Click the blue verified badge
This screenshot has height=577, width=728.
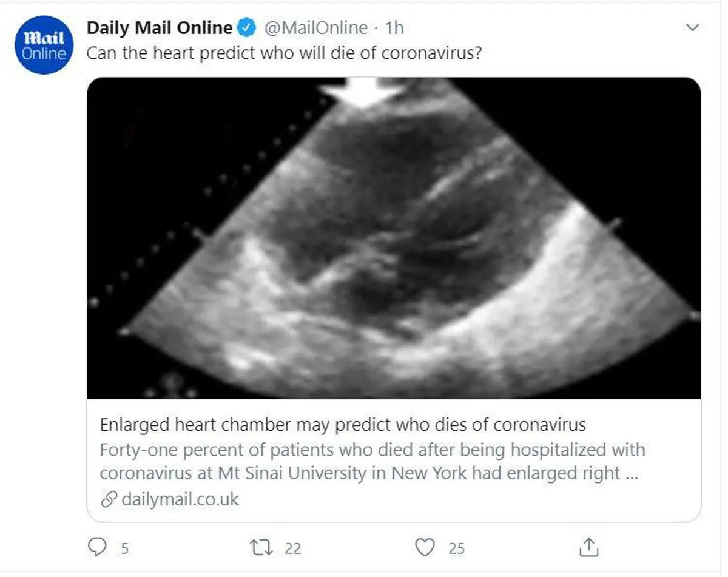pos(246,28)
